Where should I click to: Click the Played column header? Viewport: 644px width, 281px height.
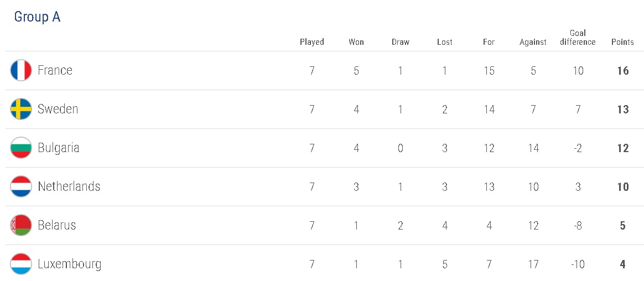(x=312, y=42)
